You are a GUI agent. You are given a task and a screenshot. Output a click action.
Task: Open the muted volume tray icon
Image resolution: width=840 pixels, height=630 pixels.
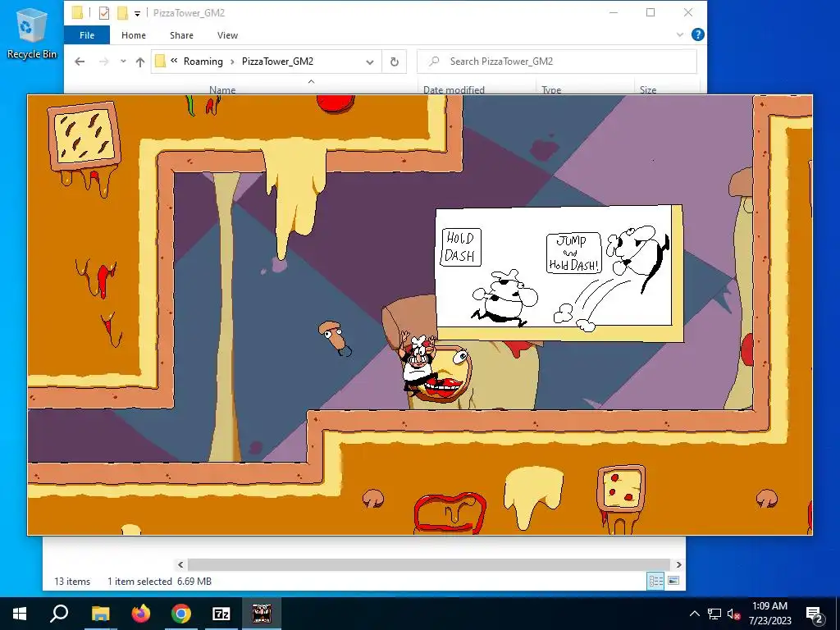[733, 614]
